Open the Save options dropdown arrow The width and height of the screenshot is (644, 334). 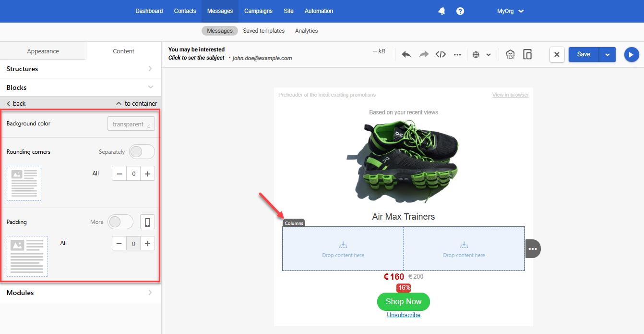(607, 54)
